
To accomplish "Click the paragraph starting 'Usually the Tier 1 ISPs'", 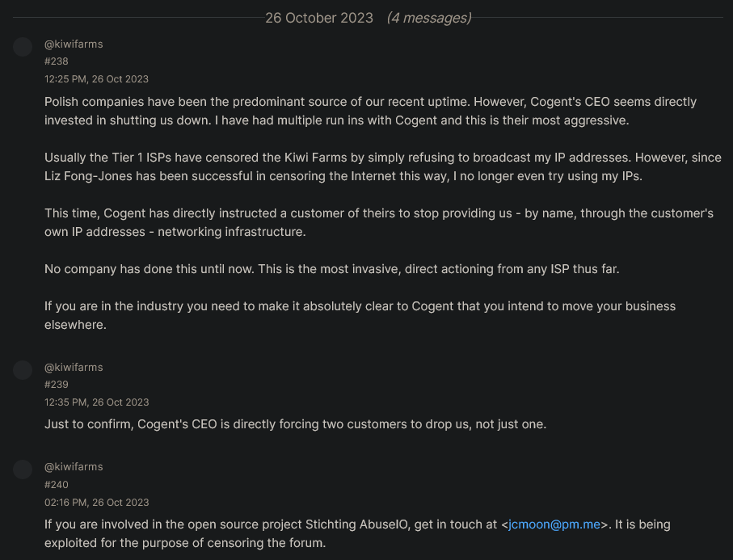I will 383,166.
